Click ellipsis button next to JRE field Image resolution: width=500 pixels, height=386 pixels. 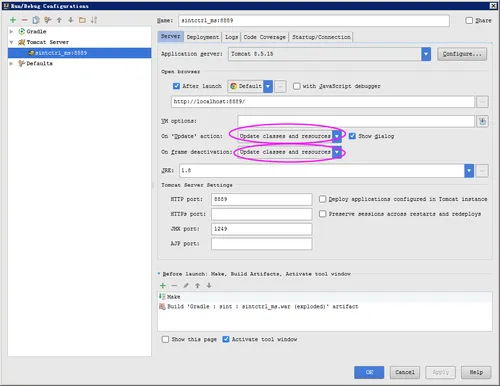(x=482, y=171)
